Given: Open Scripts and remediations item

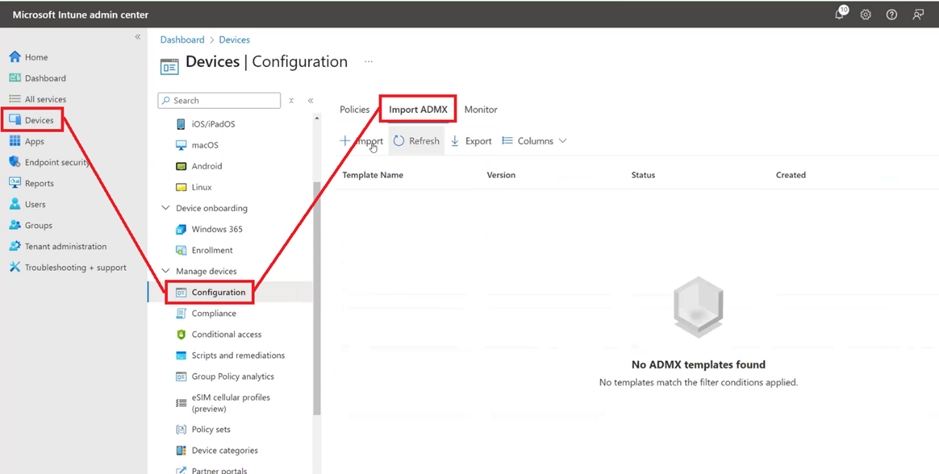Looking at the screenshot, I should 238,355.
